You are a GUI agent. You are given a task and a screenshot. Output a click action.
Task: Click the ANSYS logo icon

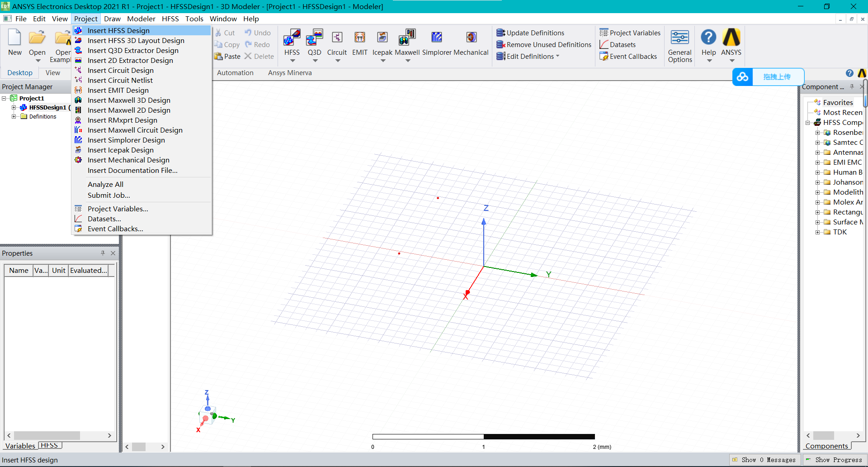tap(731, 37)
